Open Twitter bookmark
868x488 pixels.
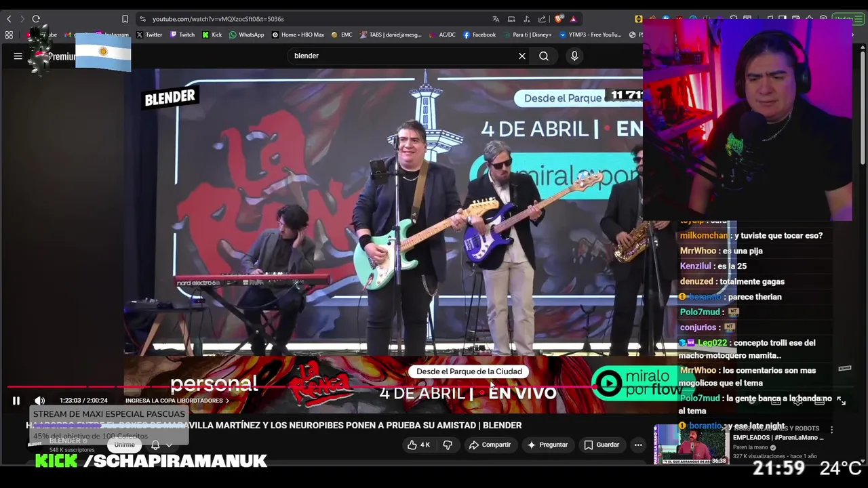click(149, 35)
